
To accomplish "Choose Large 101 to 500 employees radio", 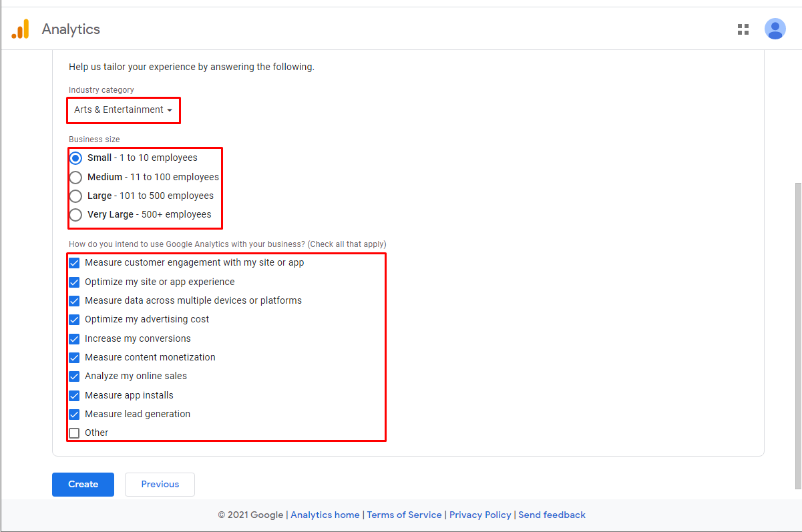I will pos(75,196).
